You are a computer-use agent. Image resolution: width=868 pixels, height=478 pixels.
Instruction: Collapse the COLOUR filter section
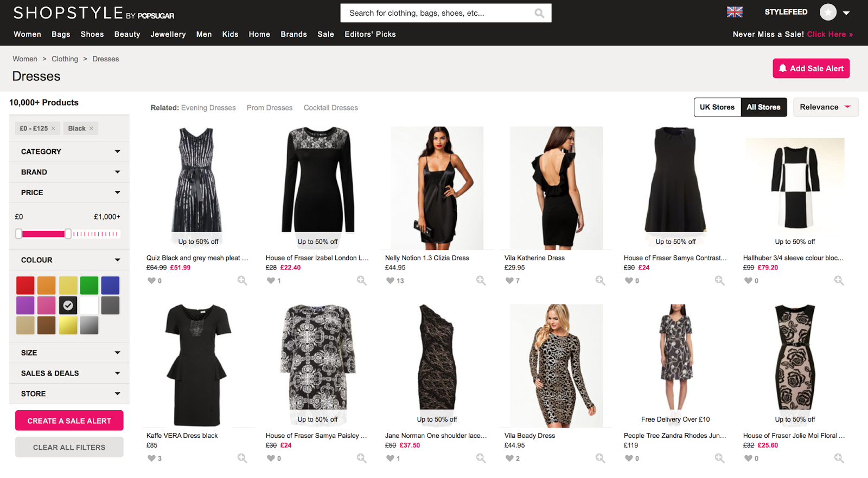[69, 260]
